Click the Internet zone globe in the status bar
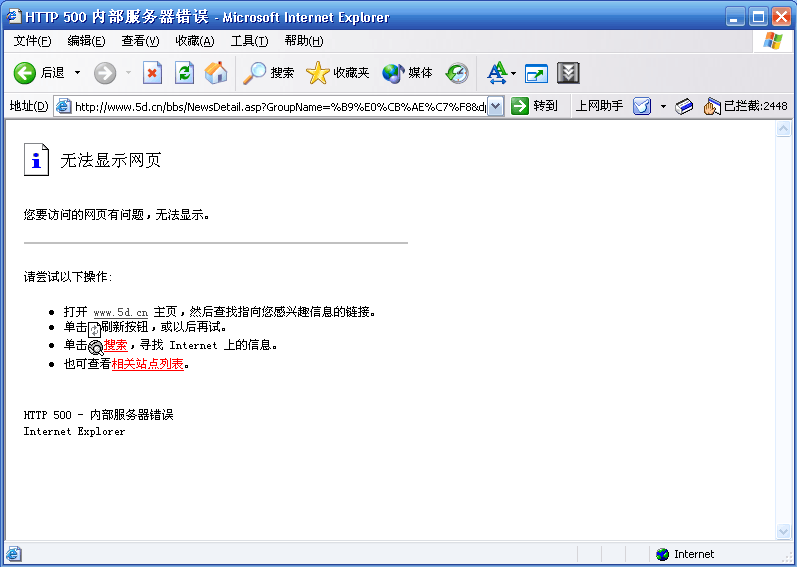 coord(662,554)
